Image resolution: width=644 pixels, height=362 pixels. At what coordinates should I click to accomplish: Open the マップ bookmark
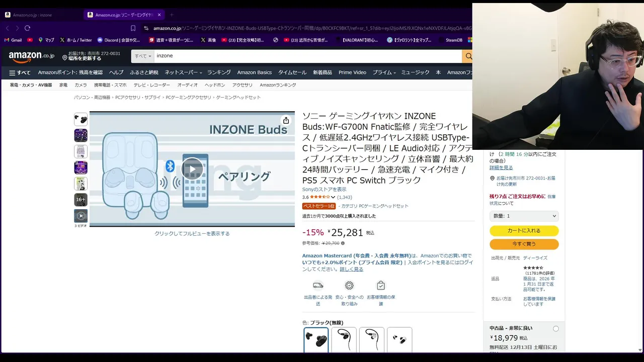(46, 40)
